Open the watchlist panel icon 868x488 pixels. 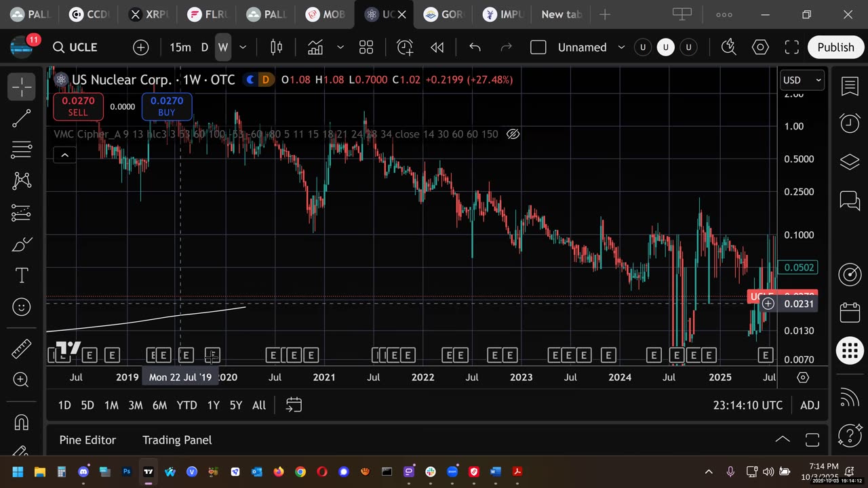point(850,87)
